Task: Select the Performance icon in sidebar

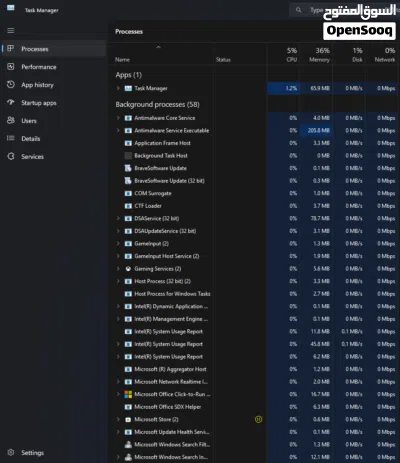Action: (11, 67)
